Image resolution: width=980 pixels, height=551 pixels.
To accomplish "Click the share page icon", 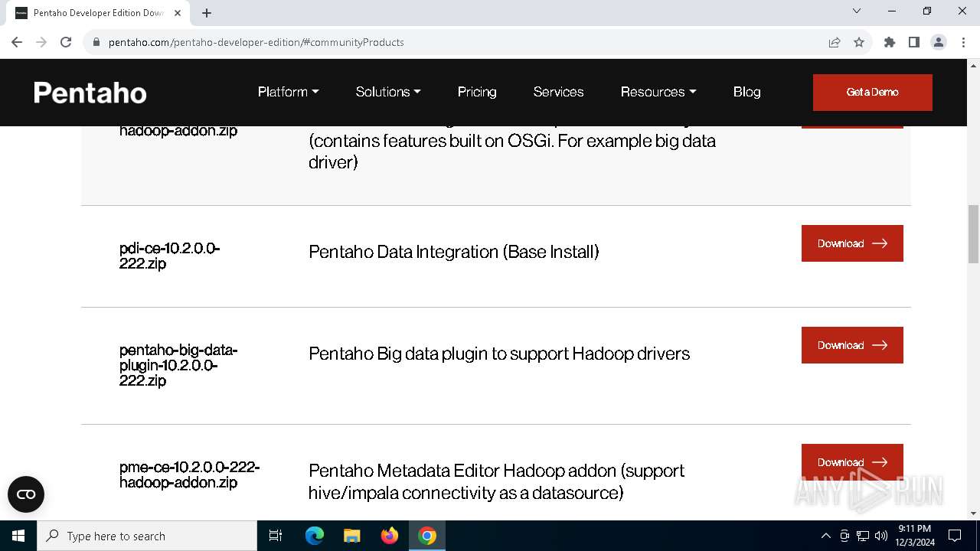I will pyautogui.click(x=835, y=42).
